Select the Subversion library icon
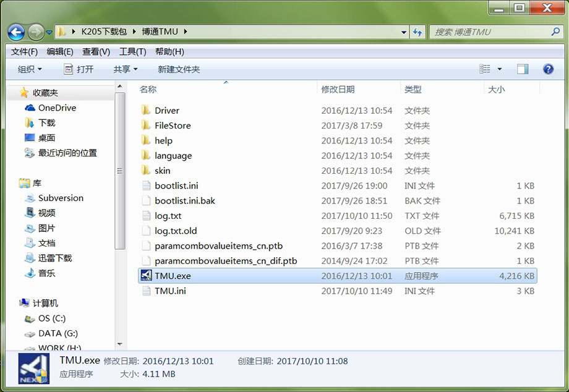The image size is (569, 392). point(30,198)
